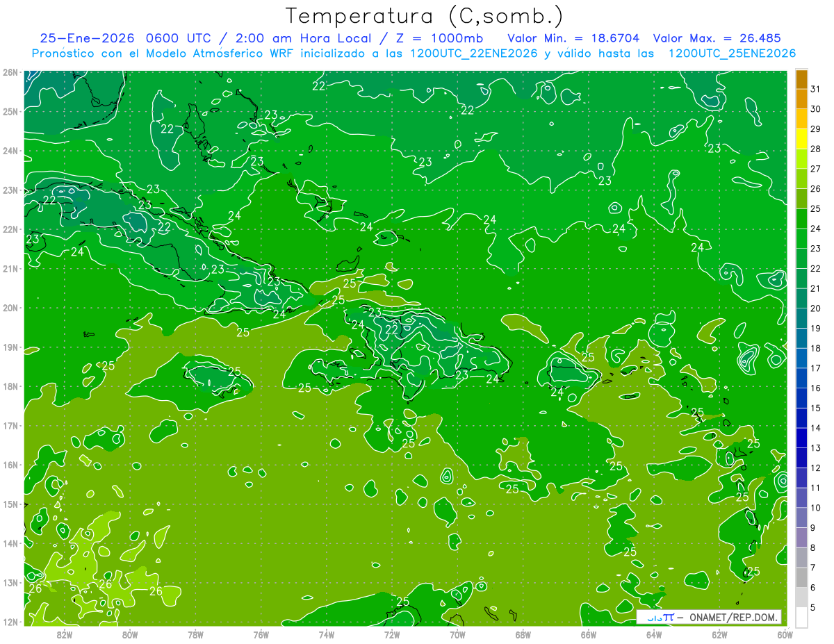Click the 18N latitude axis label

(x=10, y=386)
